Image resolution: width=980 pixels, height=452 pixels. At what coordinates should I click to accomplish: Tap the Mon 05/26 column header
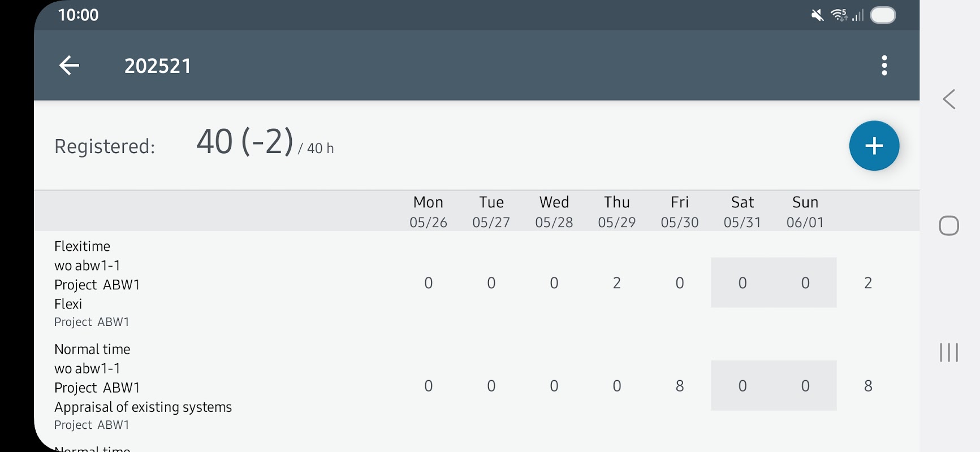click(x=429, y=212)
